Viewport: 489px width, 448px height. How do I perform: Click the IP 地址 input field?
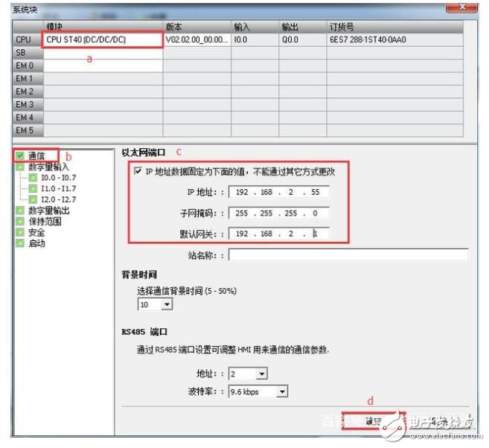[x=279, y=192]
